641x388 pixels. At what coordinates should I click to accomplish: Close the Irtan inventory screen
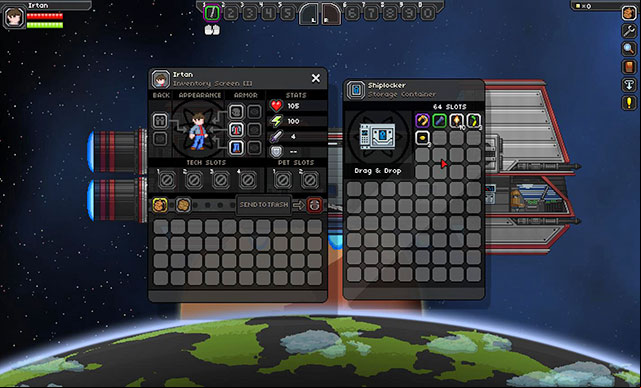coord(316,78)
